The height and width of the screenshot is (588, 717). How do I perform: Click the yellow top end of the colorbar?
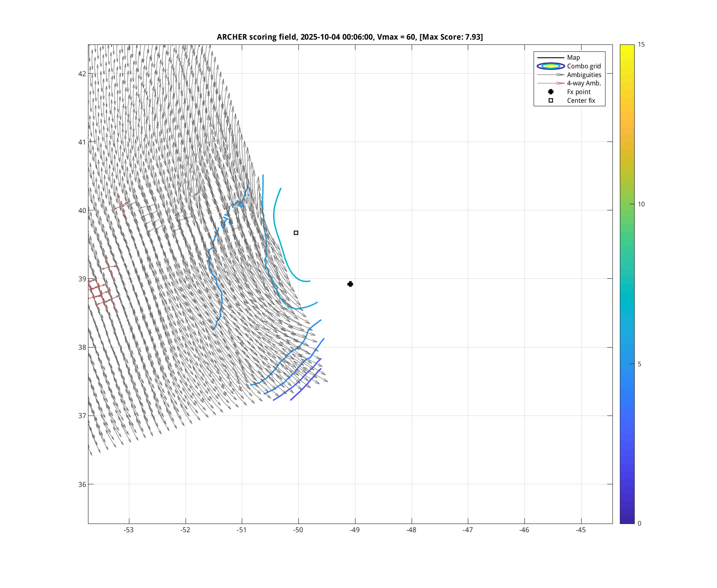[627, 47]
